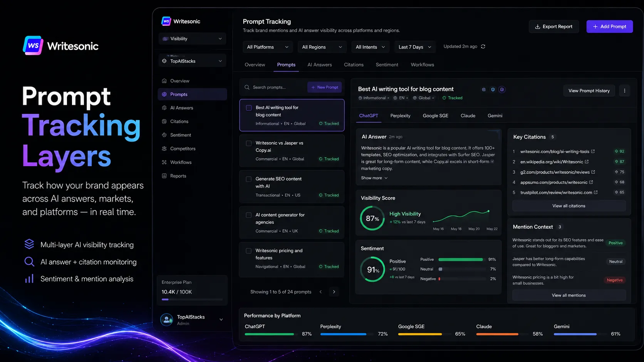The image size is (644, 362).
Task: Click the download icon on Export Report
Action: click(x=537, y=27)
